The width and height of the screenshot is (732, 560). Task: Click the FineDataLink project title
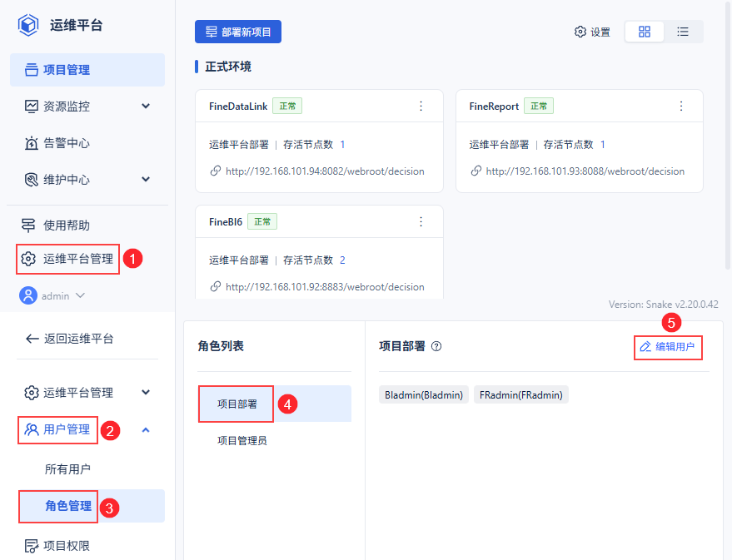238,107
